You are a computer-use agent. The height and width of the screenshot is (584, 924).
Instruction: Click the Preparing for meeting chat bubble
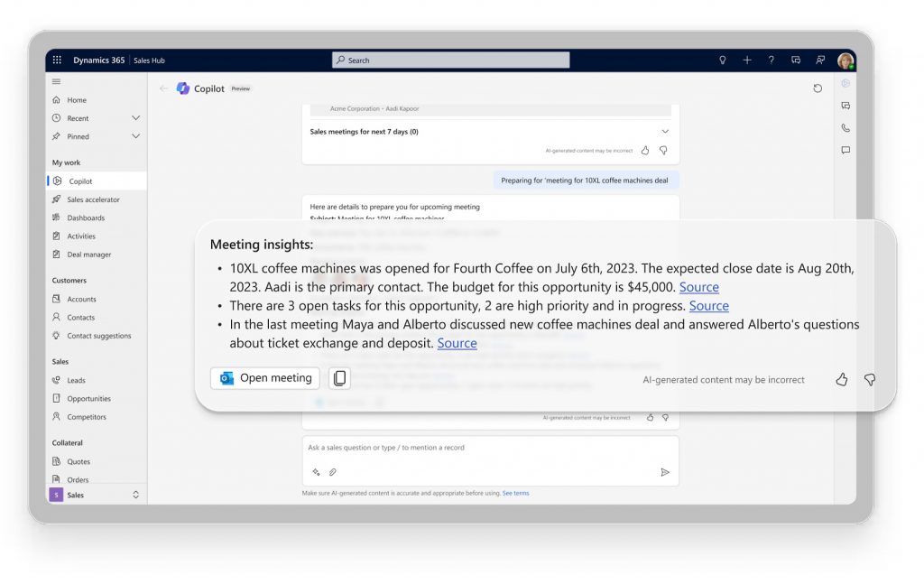tap(585, 181)
